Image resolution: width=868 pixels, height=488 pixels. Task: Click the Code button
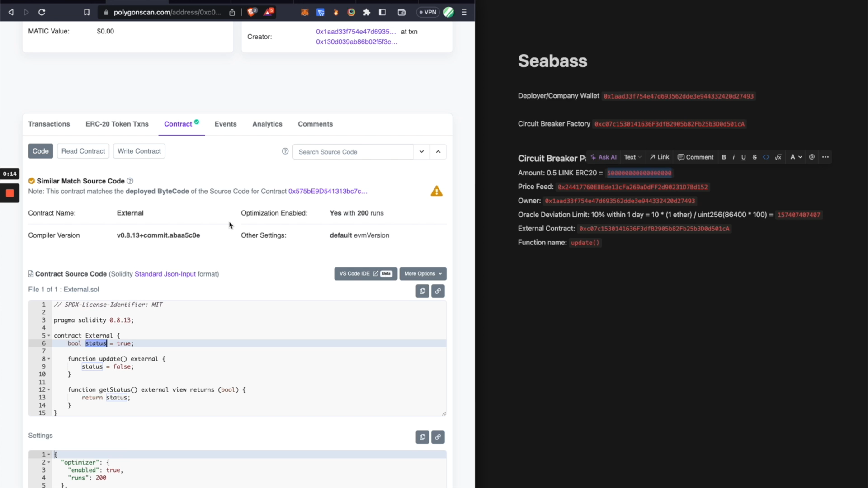41,151
